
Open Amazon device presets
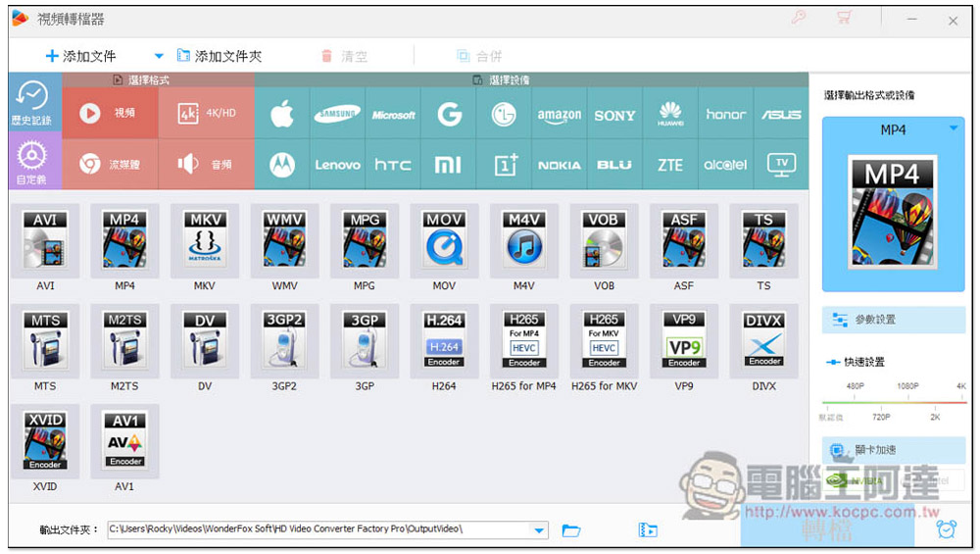point(560,114)
